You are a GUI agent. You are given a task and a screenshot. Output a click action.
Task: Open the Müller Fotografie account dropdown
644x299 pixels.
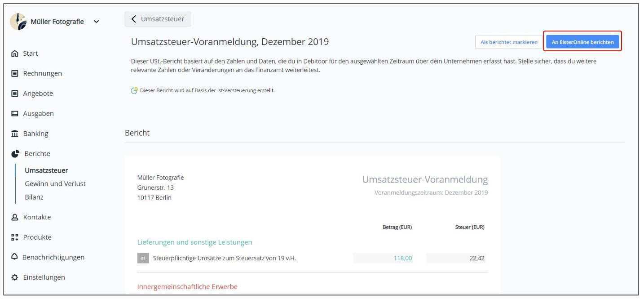tap(97, 21)
